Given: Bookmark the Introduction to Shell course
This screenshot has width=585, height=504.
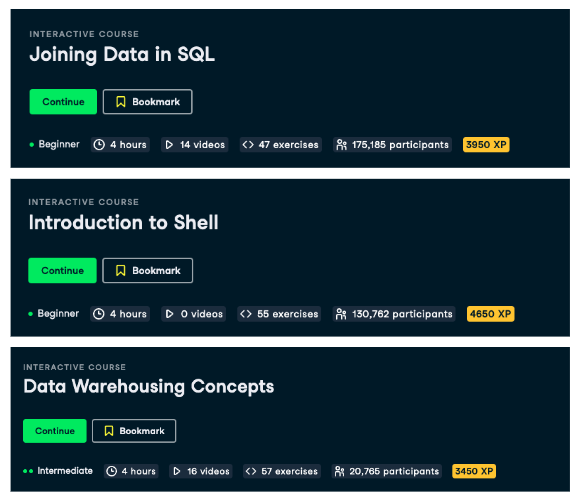Looking at the screenshot, I should (x=148, y=270).
